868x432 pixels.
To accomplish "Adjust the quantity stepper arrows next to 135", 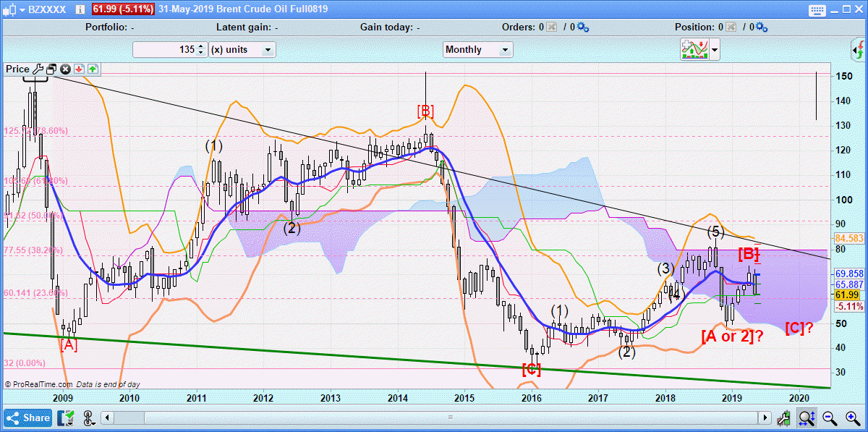I will (201, 49).
